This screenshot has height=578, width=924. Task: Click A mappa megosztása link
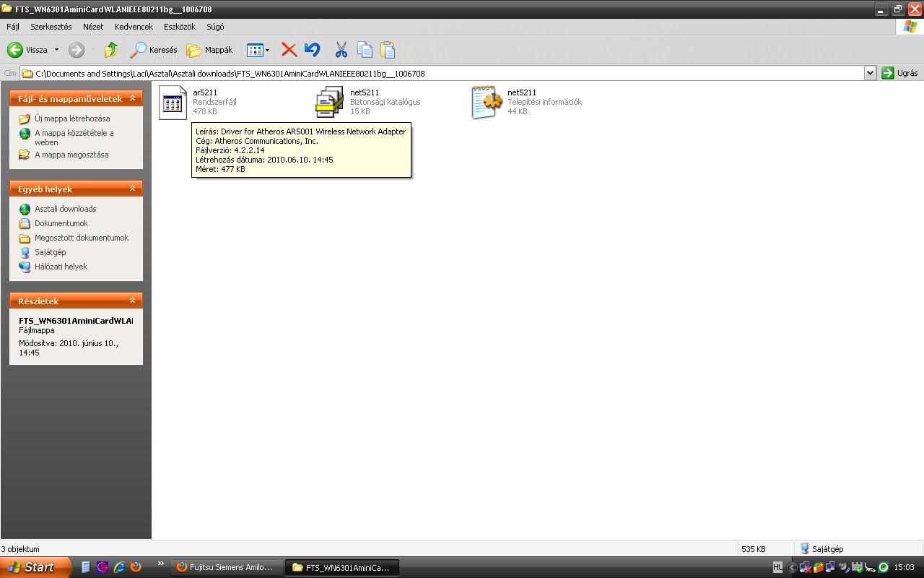[71, 155]
